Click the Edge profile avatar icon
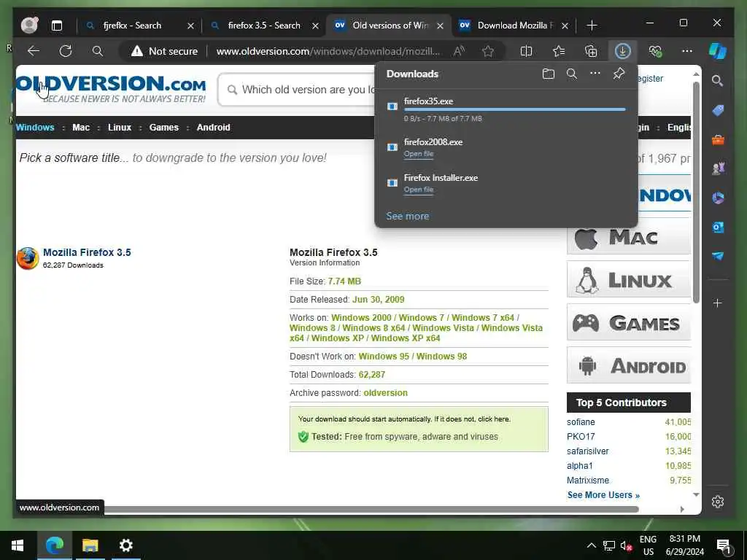This screenshot has width=747, height=560. pos(29,26)
